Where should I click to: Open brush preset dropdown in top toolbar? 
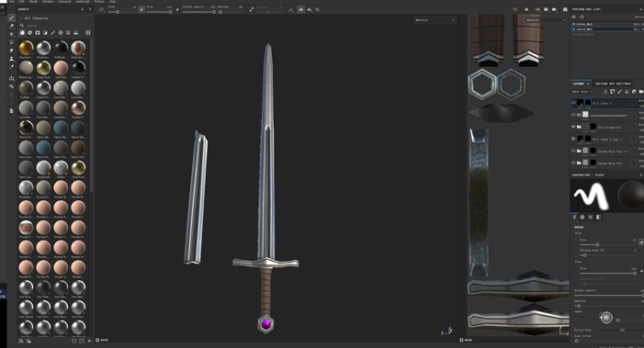(101, 9)
